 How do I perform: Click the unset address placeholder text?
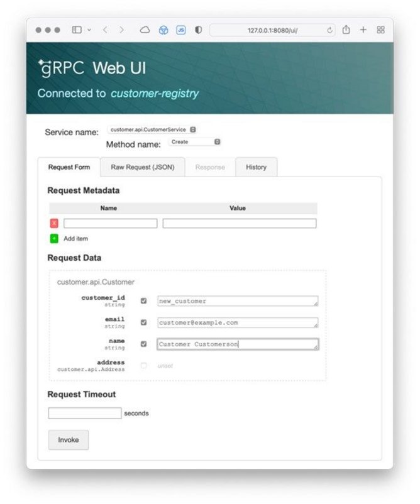pyautogui.click(x=165, y=366)
